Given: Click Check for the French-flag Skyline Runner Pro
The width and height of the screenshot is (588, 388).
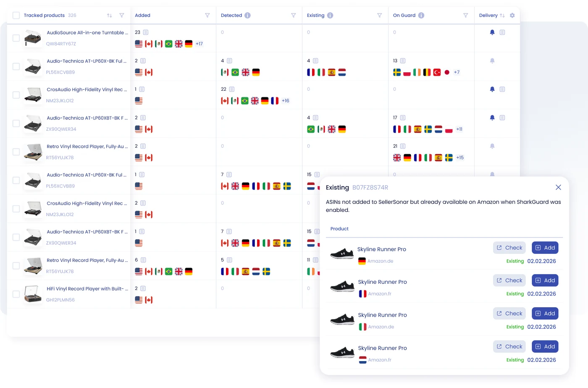Looking at the screenshot, I should click(x=509, y=280).
